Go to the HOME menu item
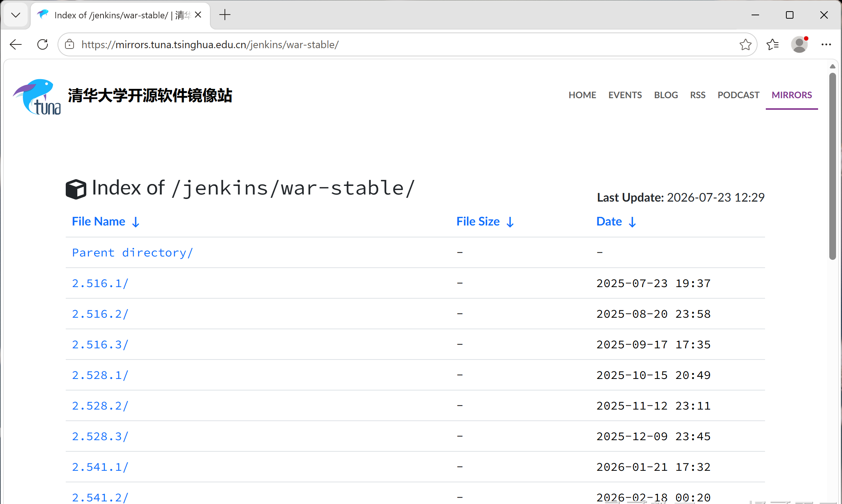 (x=582, y=95)
